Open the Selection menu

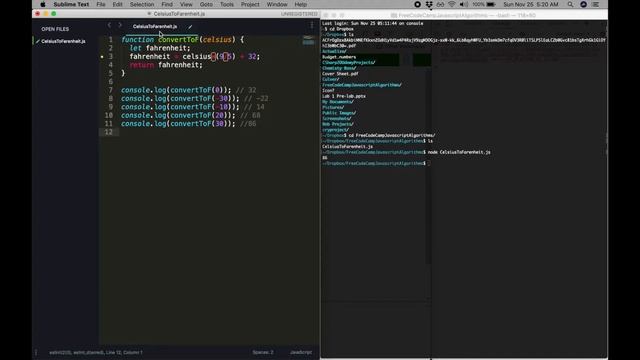[x=142, y=4]
